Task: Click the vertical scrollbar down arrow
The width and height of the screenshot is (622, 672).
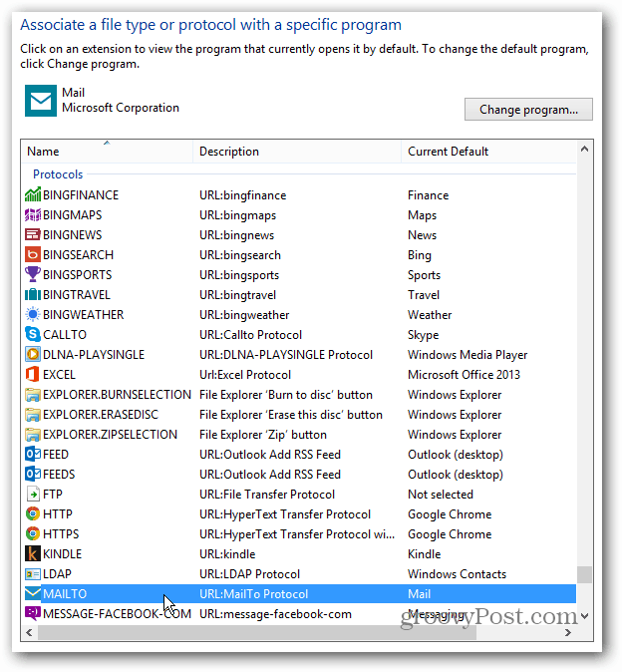Action: [584, 616]
